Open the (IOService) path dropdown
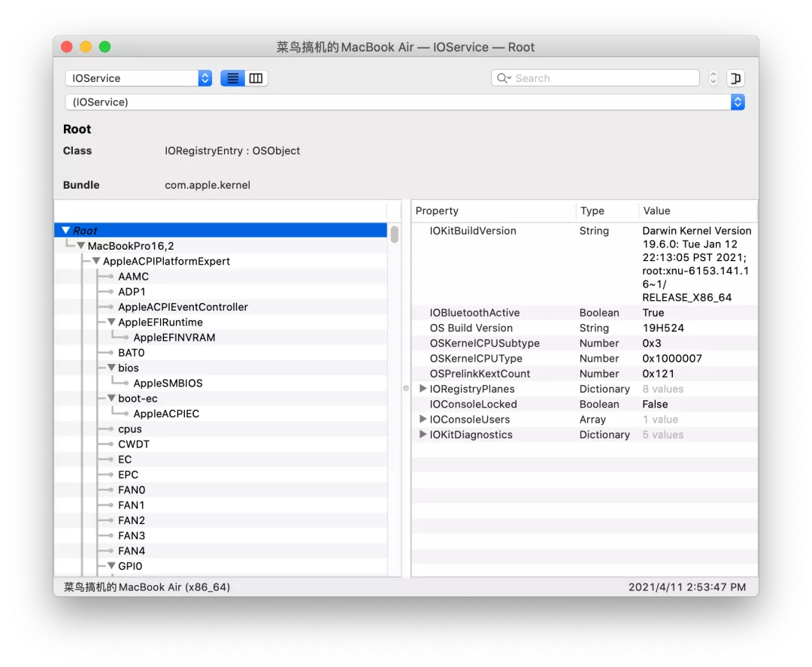 click(405, 102)
